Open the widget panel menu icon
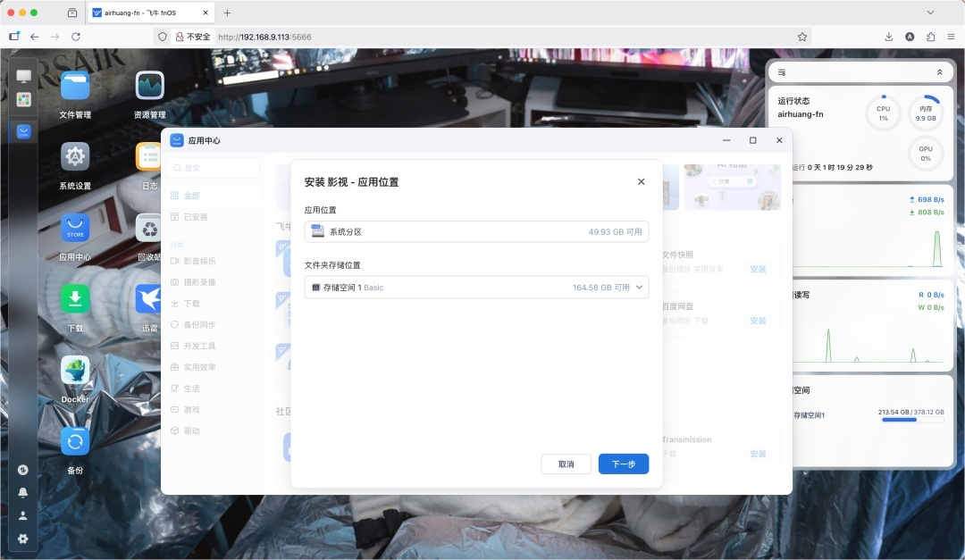Image resolution: width=965 pixels, height=560 pixels. click(782, 72)
